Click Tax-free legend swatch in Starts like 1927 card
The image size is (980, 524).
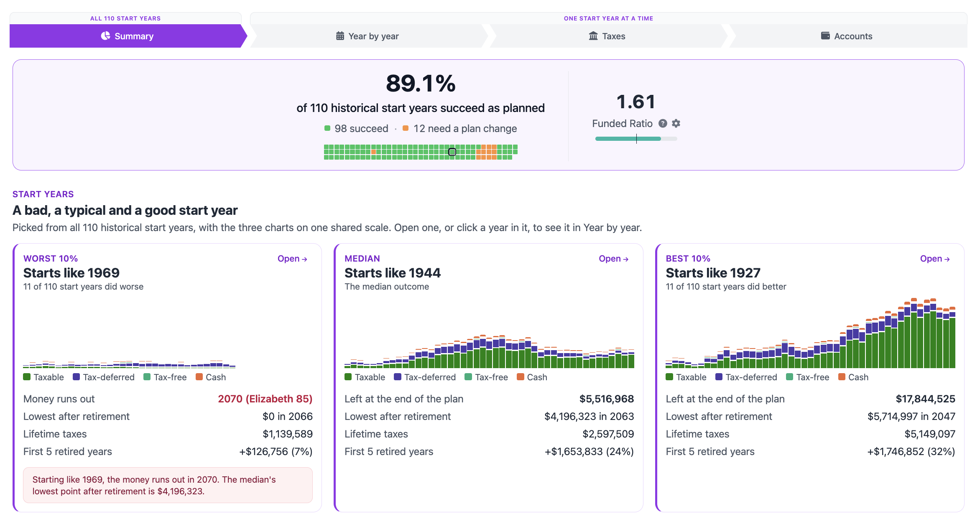tap(790, 377)
